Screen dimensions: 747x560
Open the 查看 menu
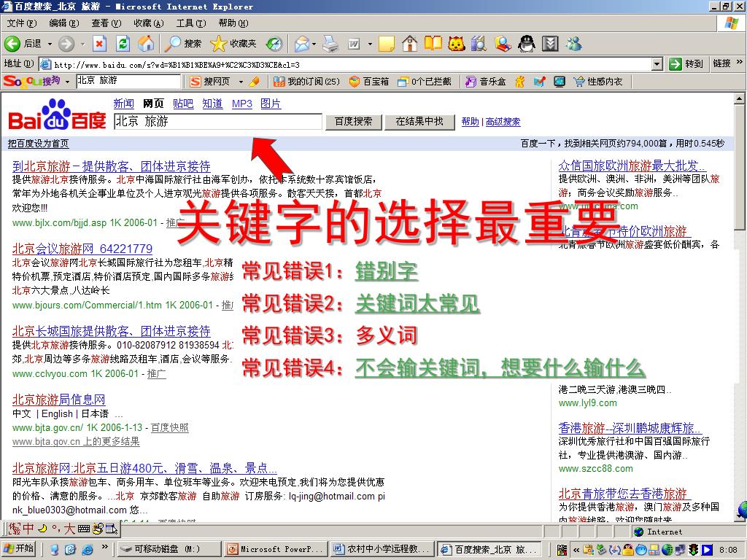pyautogui.click(x=107, y=23)
